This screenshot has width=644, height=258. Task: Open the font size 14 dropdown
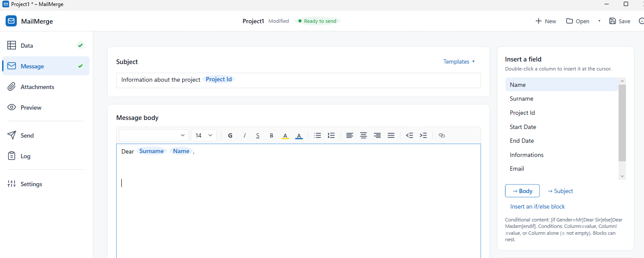coord(204,135)
